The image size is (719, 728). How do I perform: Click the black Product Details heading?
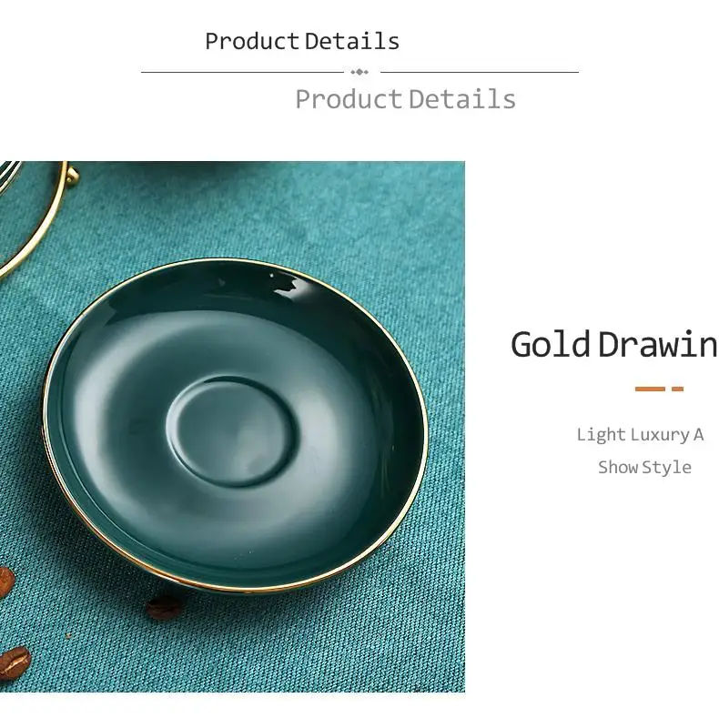[302, 41]
